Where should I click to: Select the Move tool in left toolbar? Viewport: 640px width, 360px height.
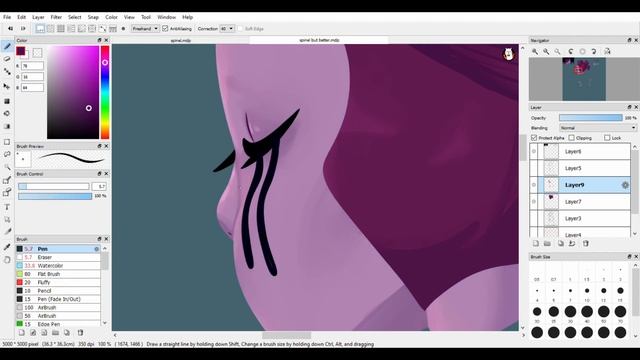click(7, 87)
